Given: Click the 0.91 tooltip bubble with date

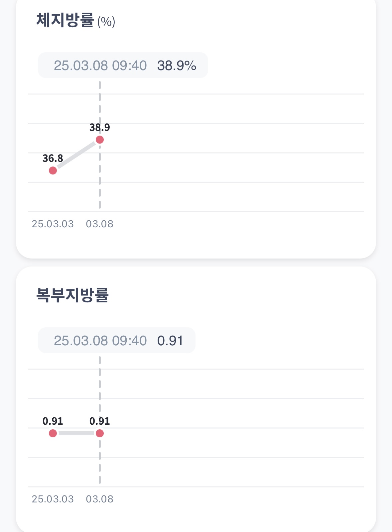Looking at the screenshot, I should tap(116, 341).
